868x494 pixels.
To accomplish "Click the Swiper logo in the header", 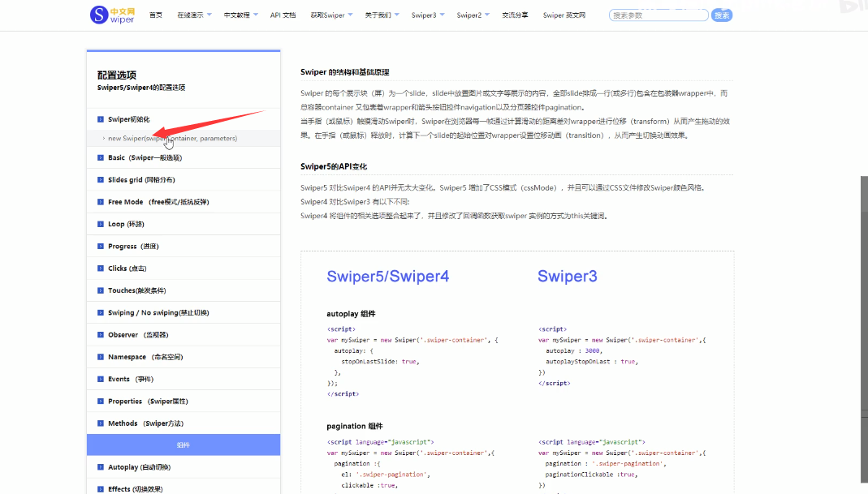I will 112,15.
